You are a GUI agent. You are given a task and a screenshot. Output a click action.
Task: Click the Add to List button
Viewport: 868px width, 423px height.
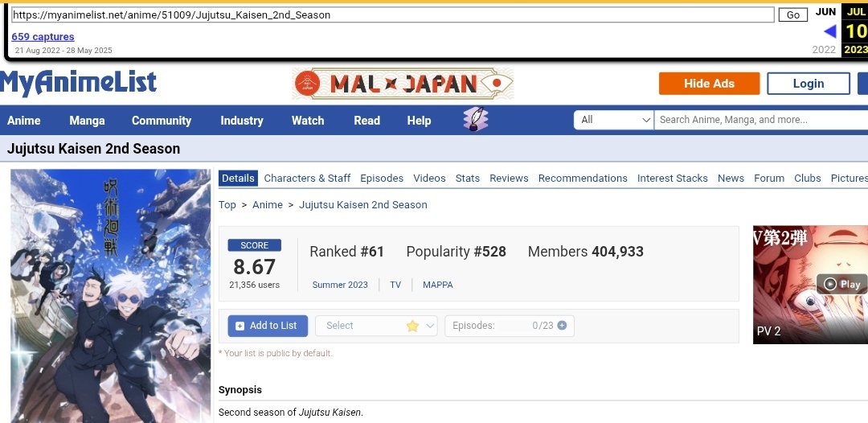point(267,326)
